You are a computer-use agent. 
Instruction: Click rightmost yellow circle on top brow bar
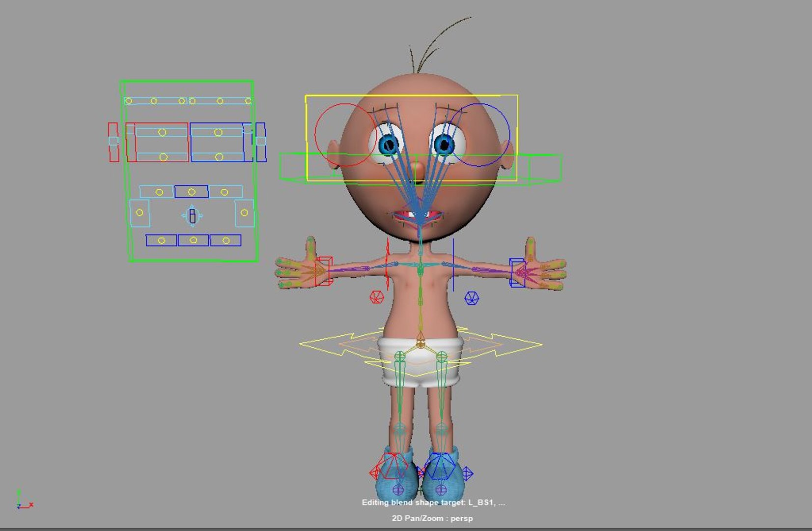(248, 101)
